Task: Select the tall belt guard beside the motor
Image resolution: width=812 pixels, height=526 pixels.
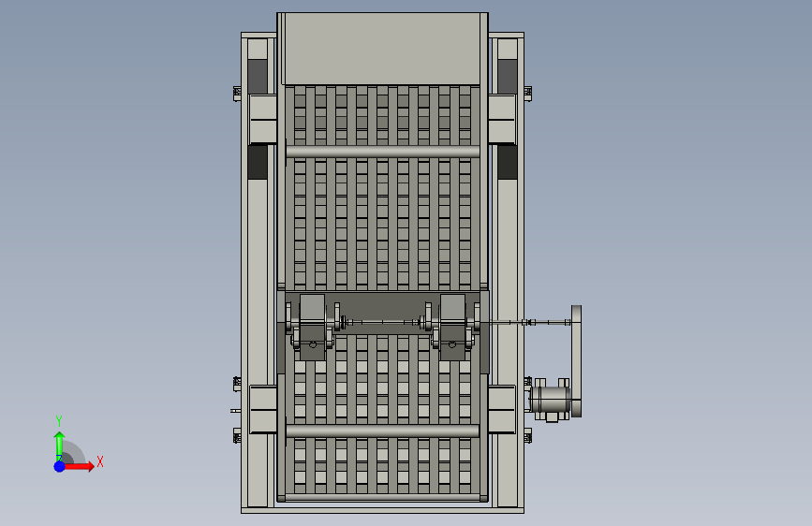Action: click(576, 361)
